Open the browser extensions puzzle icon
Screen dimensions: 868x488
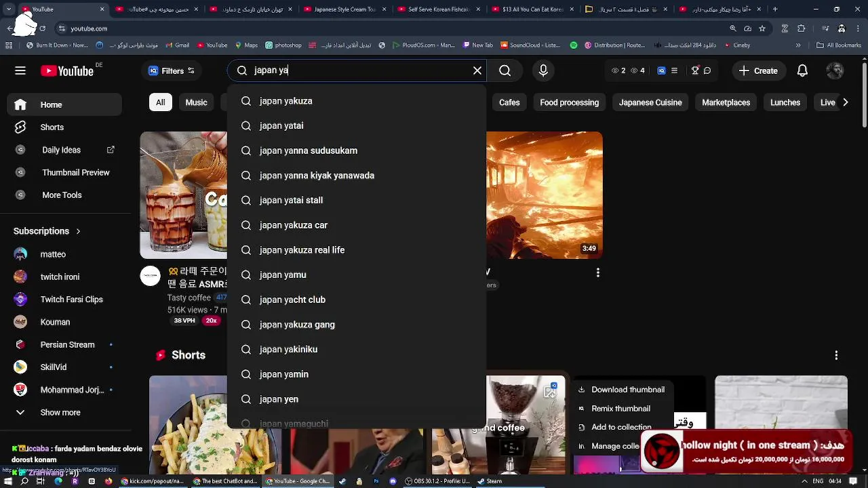802,28
